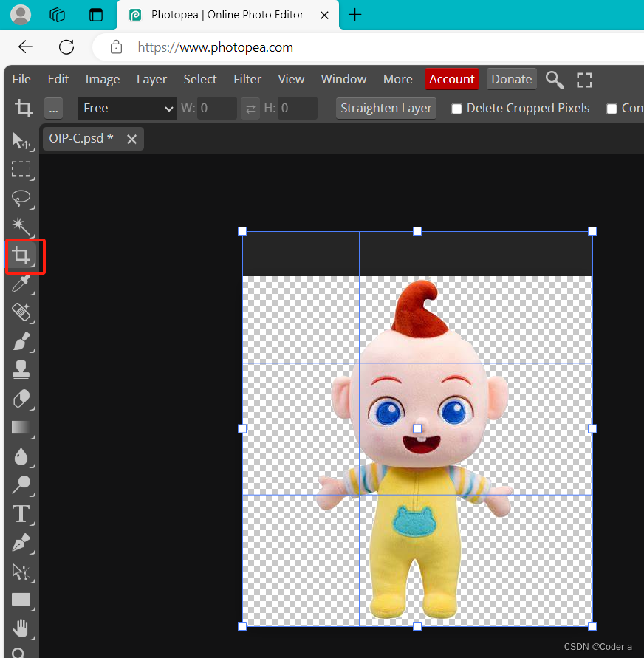Viewport: 644px width, 658px height.
Task: Click the top-middle crop handle
Action: click(417, 231)
